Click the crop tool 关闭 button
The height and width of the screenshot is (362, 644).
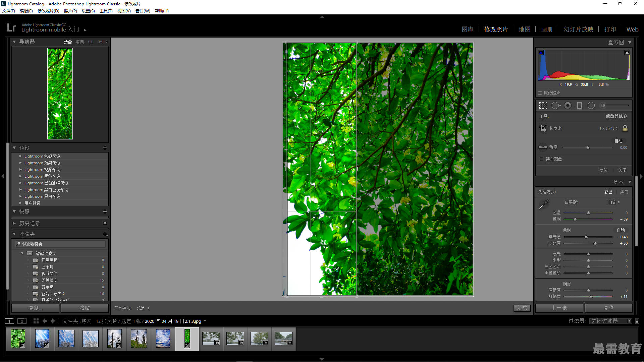[x=622, y=170]
